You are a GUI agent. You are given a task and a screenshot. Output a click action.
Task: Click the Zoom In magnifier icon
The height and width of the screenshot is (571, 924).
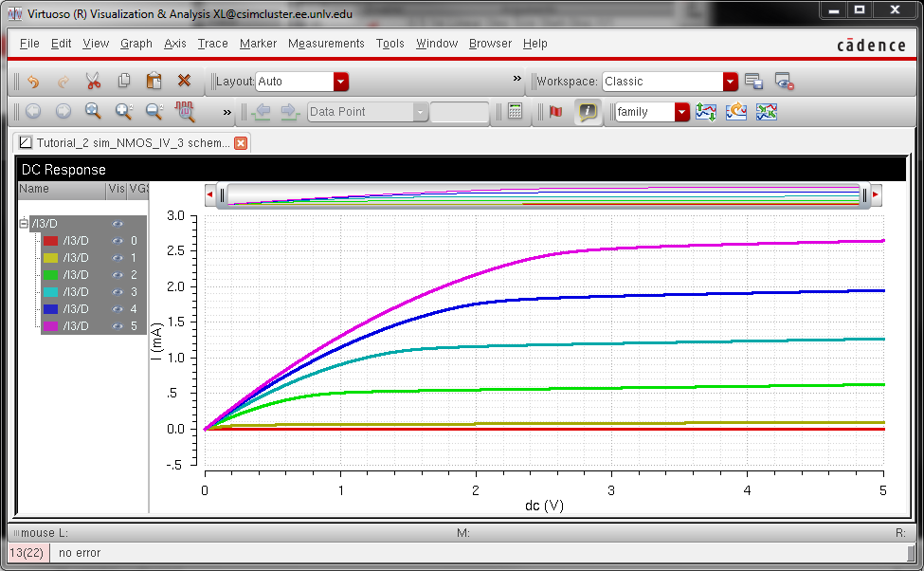tap(123, 112)
